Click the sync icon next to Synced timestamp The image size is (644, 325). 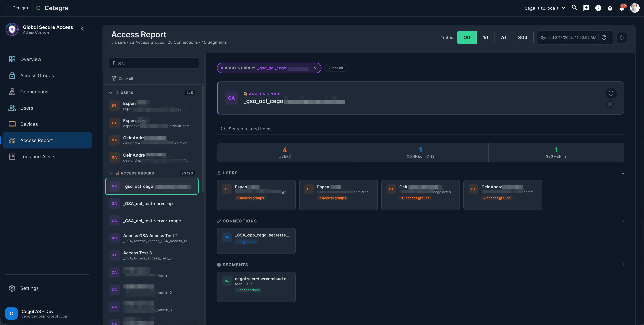604,37
